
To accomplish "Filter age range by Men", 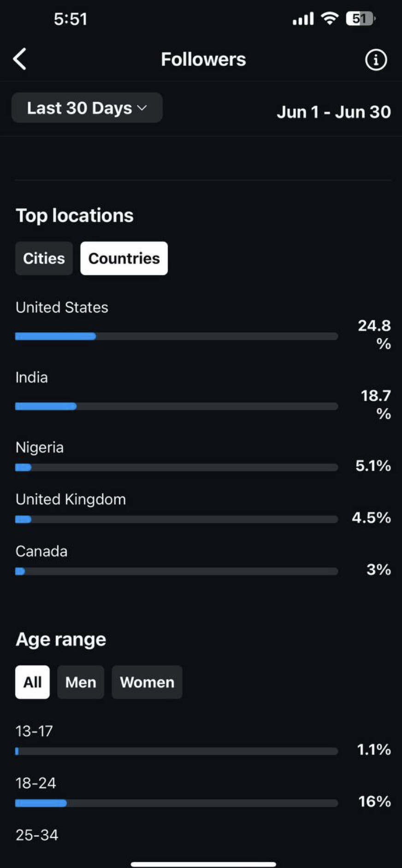I will (81, 682).
